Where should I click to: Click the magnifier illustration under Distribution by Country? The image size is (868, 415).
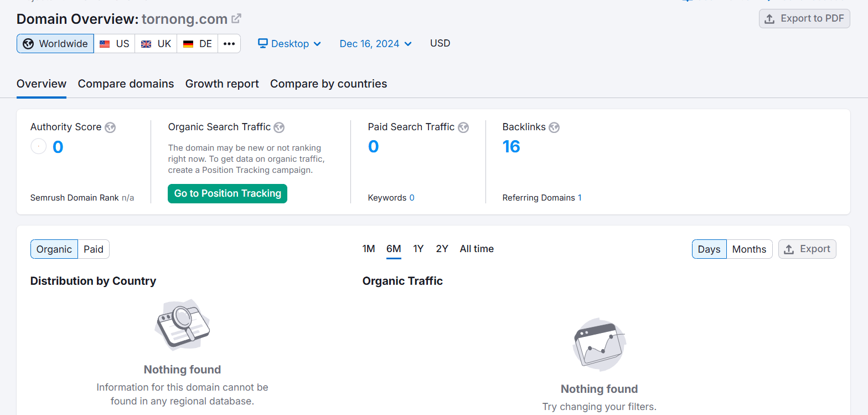(182, 326)
